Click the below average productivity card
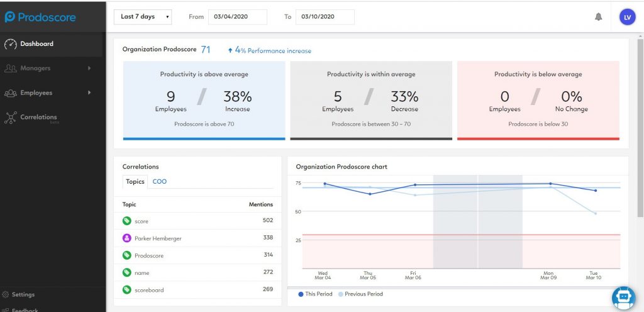The width and height of the screenshot is (644, 312). click(x=538, y=101)
